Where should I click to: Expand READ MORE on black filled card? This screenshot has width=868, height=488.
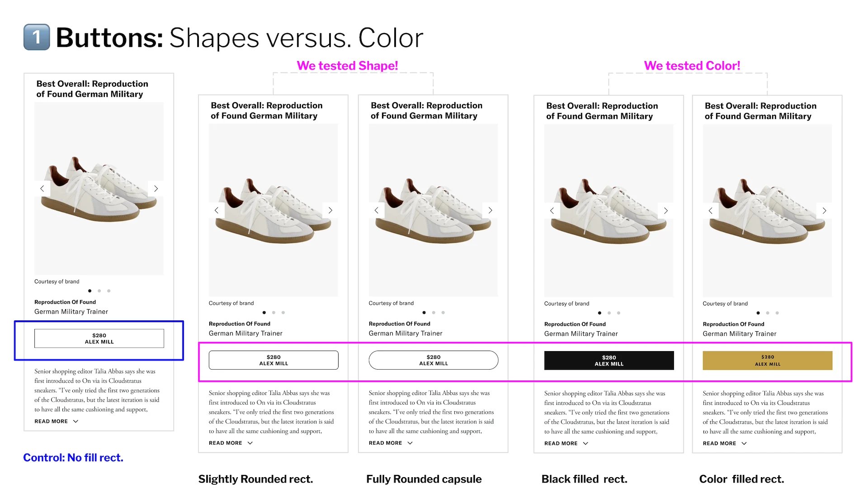coord(566,443)
